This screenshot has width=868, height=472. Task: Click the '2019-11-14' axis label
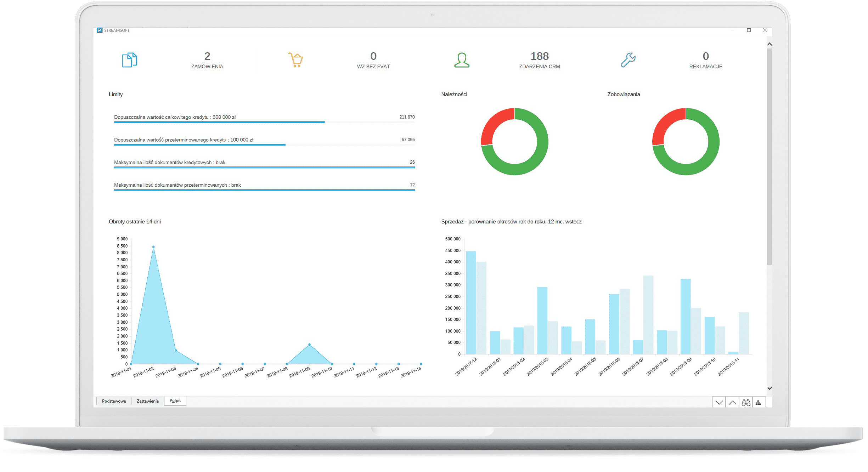point(411,372)
